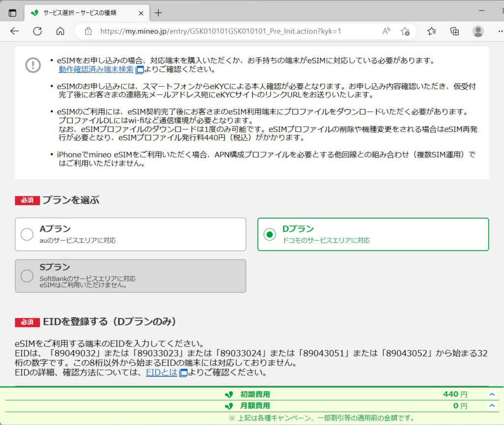Image resolution: width=504 pixels, height=425 pixels.
Task: Open the tab actions menu icon
Action: [12, 13]
